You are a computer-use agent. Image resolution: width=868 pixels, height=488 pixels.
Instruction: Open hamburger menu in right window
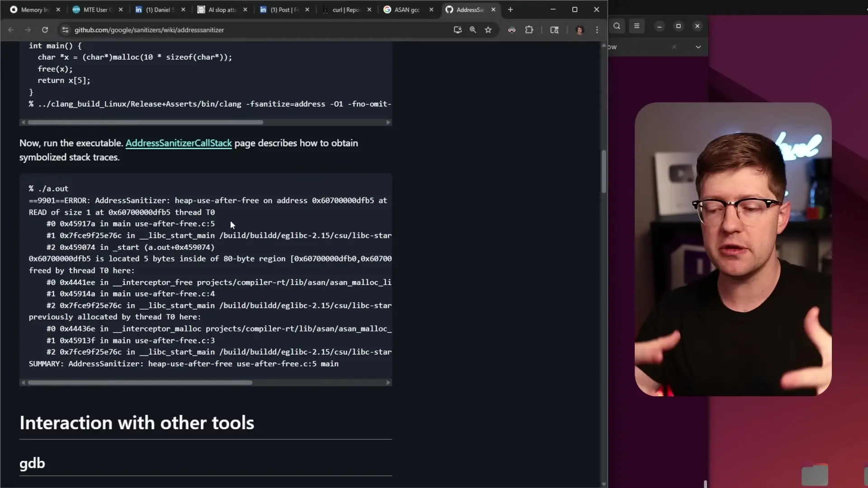click(x=637, y=26)
